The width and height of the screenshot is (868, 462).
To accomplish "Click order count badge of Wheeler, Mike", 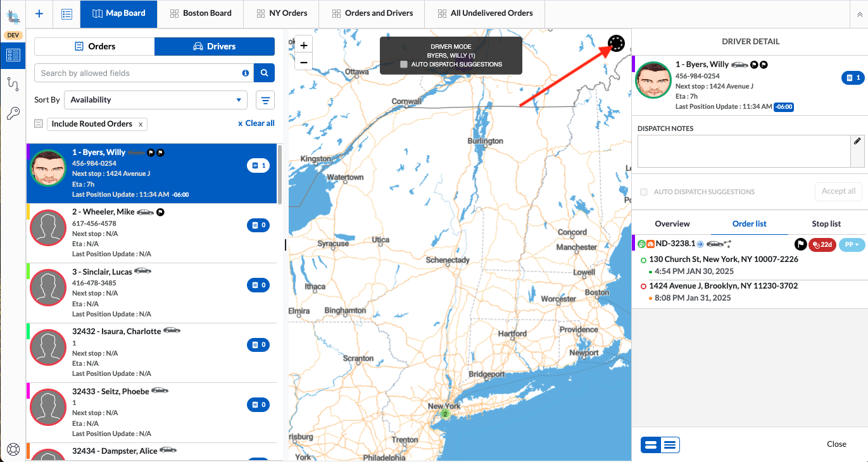I will (258, 225).
